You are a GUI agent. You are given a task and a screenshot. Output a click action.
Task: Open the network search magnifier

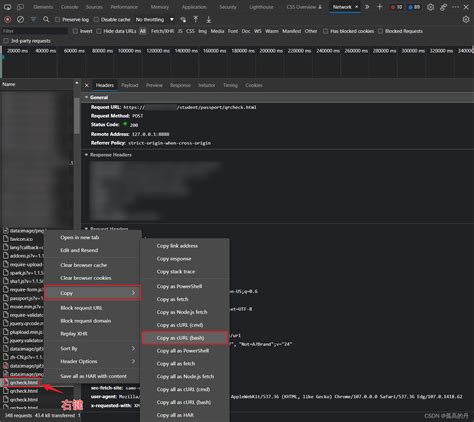[46, 20]
